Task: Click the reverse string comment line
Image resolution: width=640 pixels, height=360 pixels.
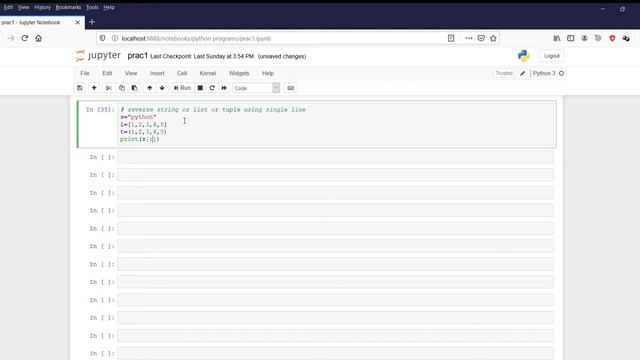Action: [x=213, y=110]
